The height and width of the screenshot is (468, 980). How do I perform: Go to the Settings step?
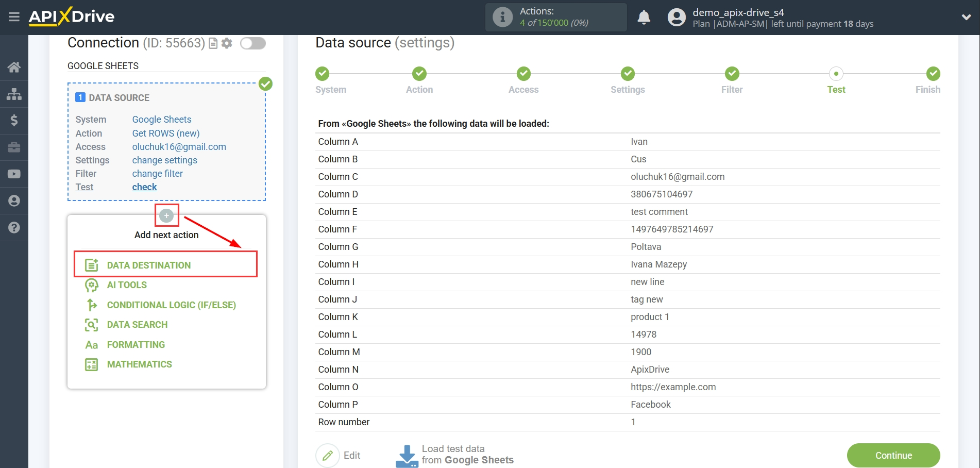tap(628, 74)
